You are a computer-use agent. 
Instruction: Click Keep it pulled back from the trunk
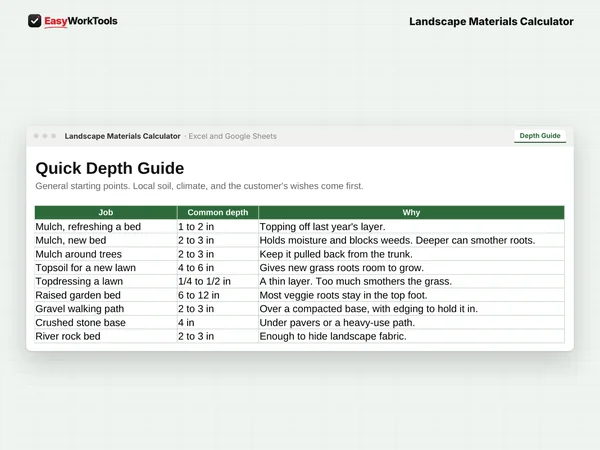click(411, 254)
